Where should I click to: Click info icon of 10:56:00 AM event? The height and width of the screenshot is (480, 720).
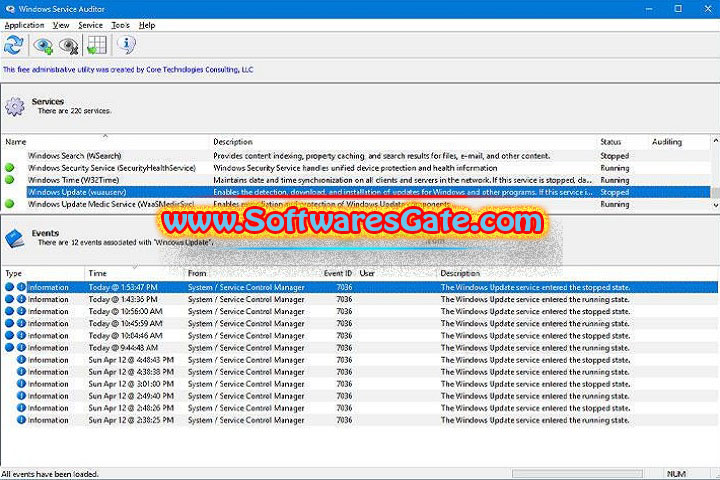tap(21, 311)
